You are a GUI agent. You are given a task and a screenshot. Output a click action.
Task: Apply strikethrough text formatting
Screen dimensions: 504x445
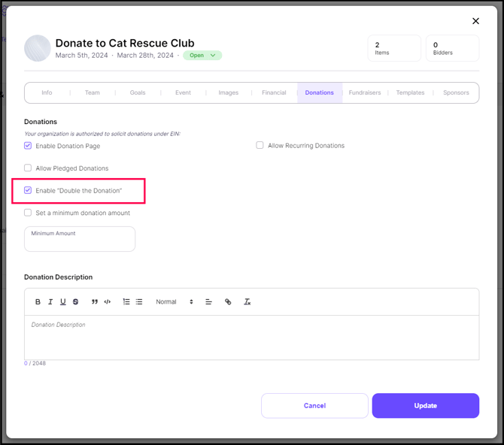75,302
